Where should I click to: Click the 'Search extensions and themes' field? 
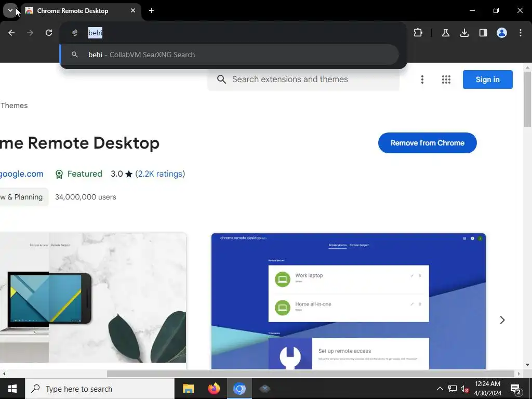click(x=303, y=79)
